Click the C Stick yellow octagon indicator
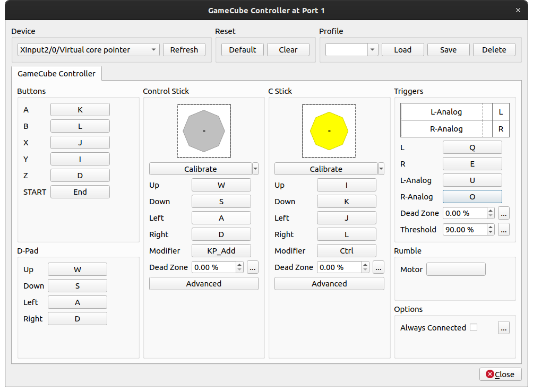The image size is (533, 392). pyautogui.click(x=329, y=130)
